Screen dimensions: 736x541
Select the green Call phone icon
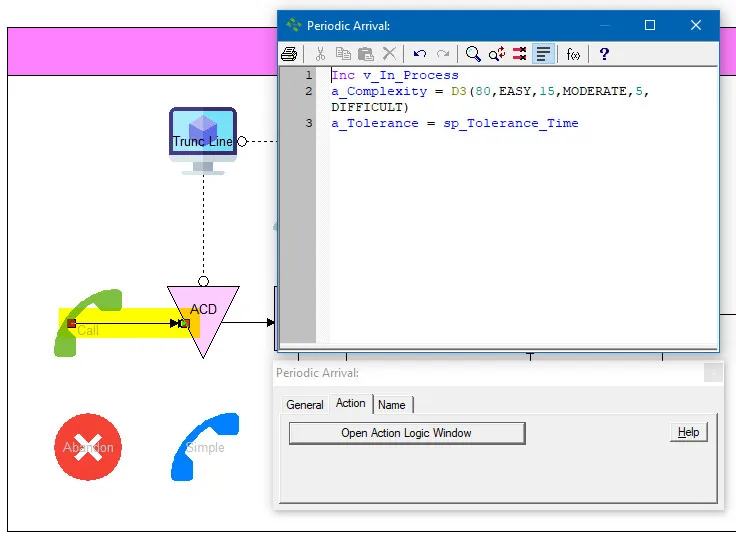[88, 323]
